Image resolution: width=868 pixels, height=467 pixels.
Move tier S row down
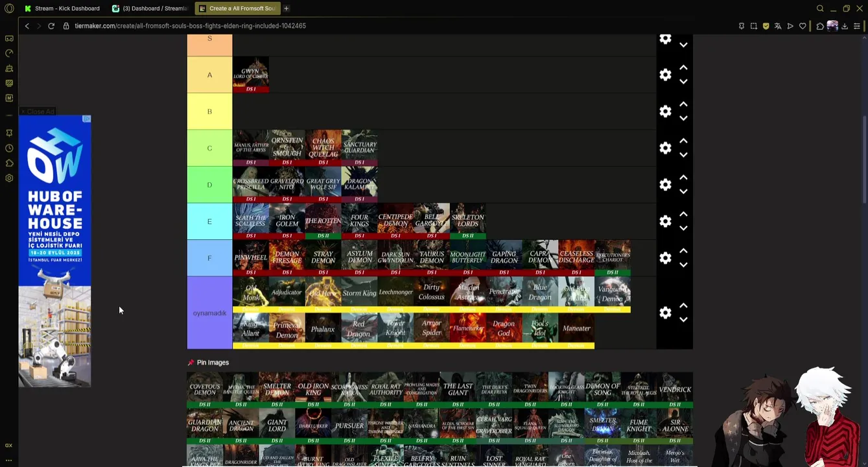pos(683,45)
